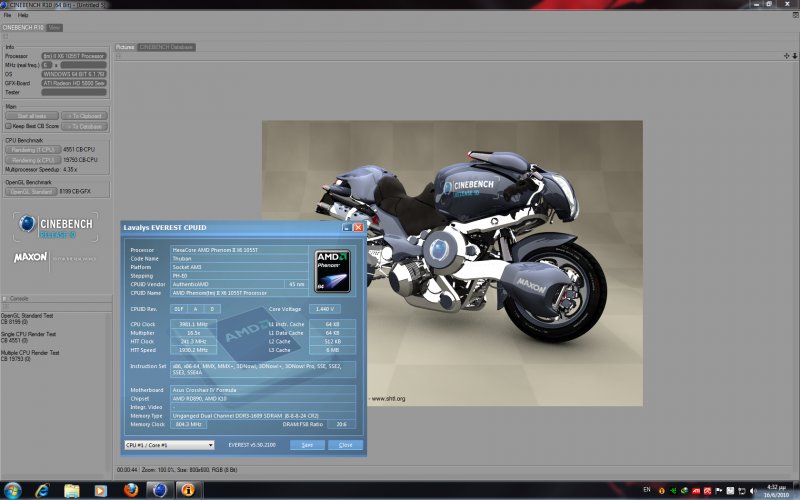Open the Help menu in Cinebench

click(x=23, y=15)
